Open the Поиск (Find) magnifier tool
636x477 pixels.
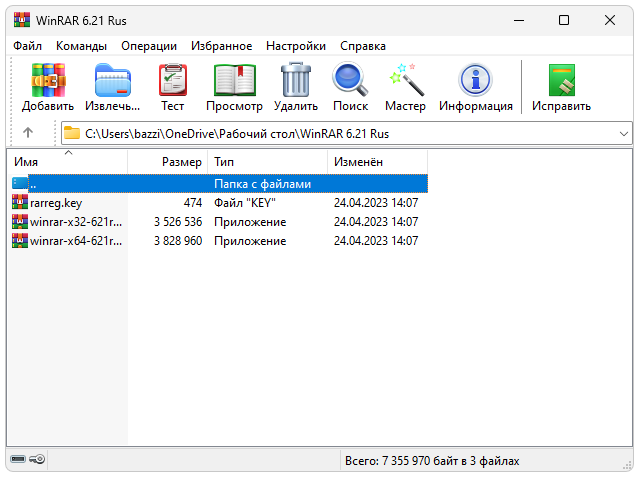pyautogui.click(x=350, y=79)
